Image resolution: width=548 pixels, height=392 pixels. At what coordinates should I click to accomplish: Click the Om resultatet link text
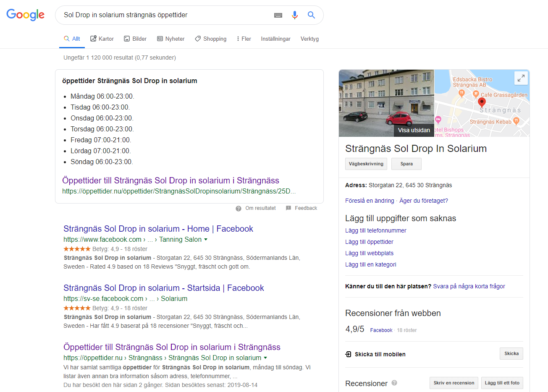(260, 208)
